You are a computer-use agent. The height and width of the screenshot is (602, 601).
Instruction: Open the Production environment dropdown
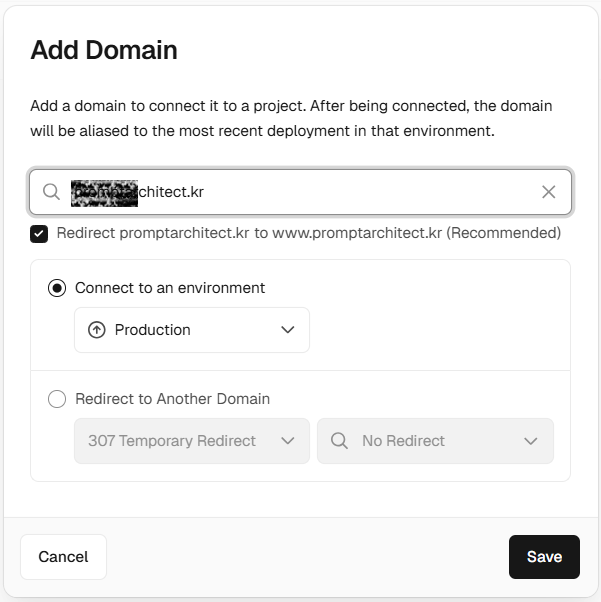pos(192,330)
